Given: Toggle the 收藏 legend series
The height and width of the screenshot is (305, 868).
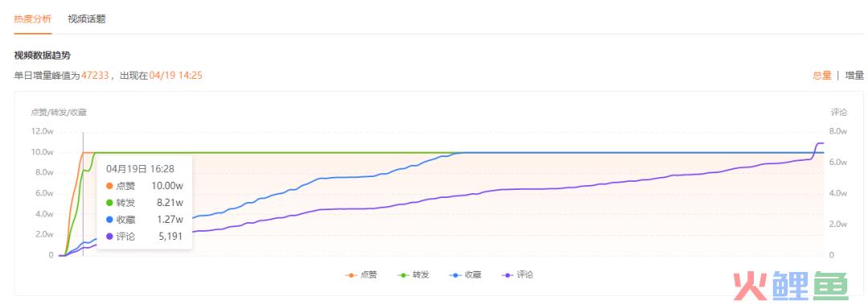Looking at the screenshot, I should (x=465, y=274).
